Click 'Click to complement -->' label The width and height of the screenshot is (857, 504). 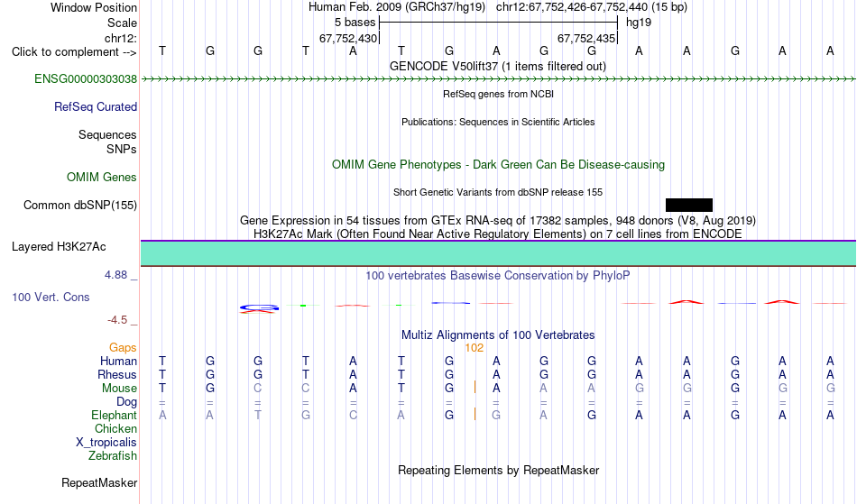point(74,52)
